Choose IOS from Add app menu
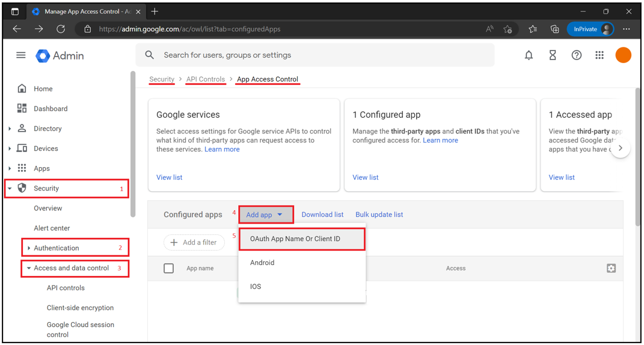The width and height of the screenshot is (644, 345). [302, 286]
